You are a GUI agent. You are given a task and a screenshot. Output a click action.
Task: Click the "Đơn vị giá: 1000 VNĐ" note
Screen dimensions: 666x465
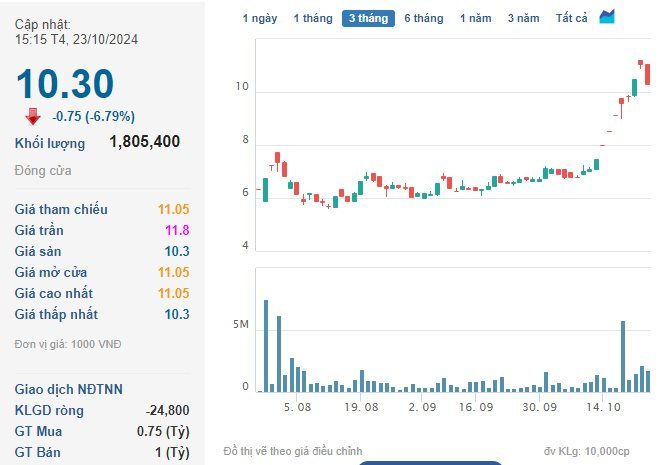click(68, 344)
